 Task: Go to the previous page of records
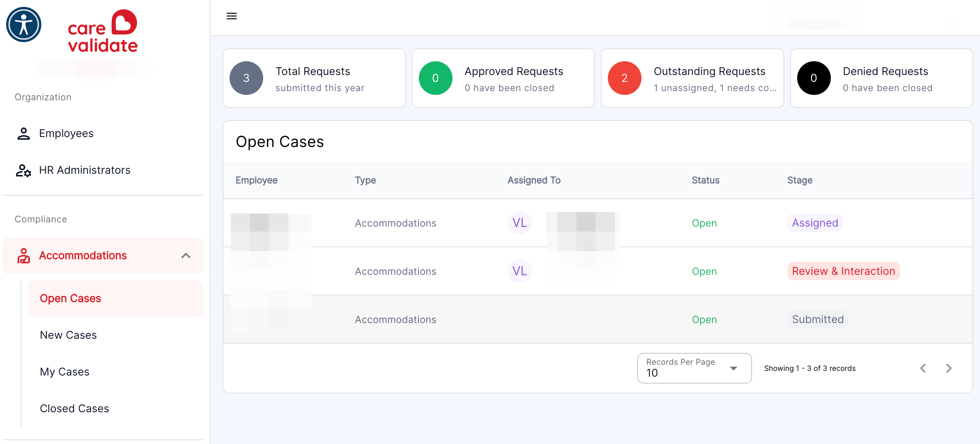click(923, 368)
